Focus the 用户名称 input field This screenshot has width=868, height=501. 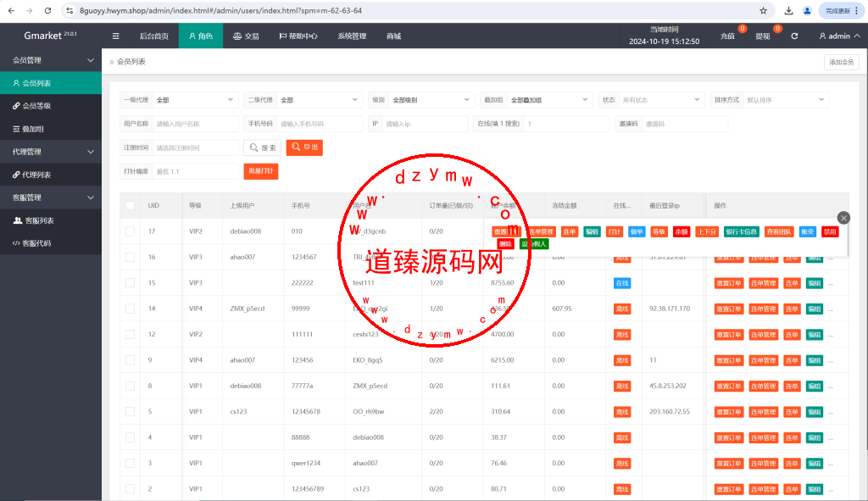pyautogui.click(x=196, y=124)
